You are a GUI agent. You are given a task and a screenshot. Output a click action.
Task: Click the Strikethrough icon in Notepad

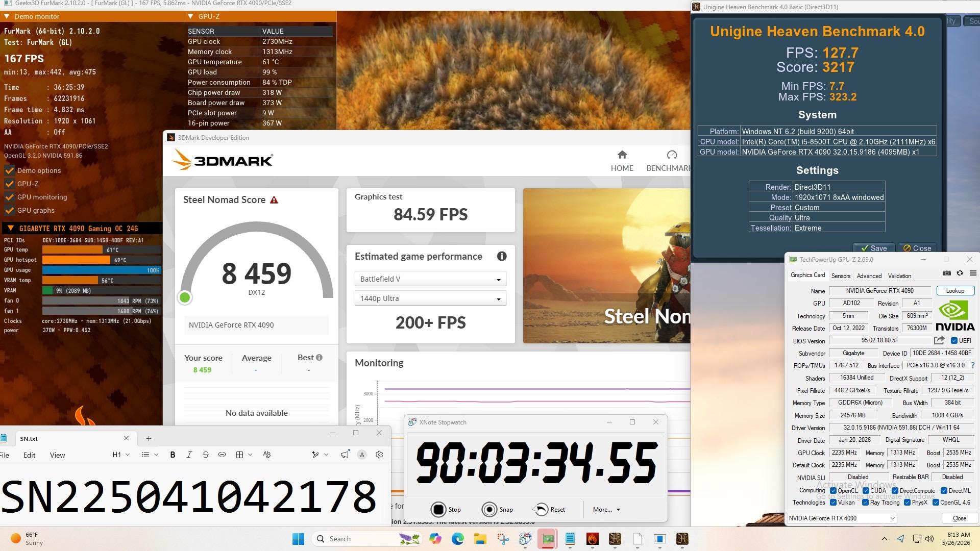click(205, 455)
